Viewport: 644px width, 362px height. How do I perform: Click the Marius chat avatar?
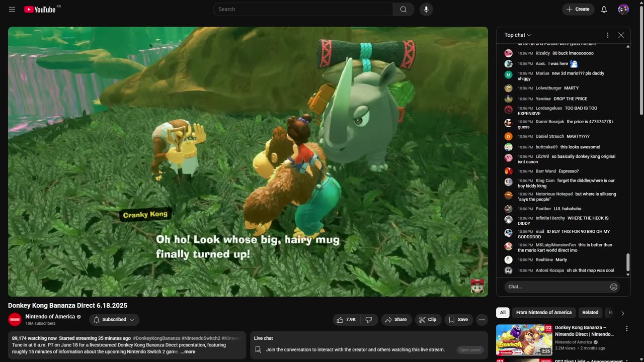509,74
